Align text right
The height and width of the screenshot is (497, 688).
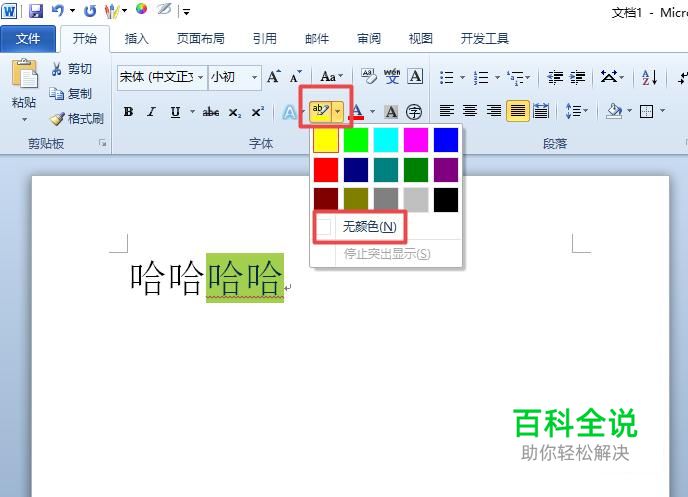pos(494,111)
